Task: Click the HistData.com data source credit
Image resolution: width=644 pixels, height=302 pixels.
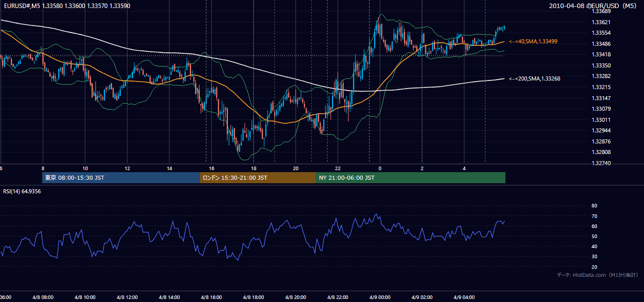Action: (598, 275)
